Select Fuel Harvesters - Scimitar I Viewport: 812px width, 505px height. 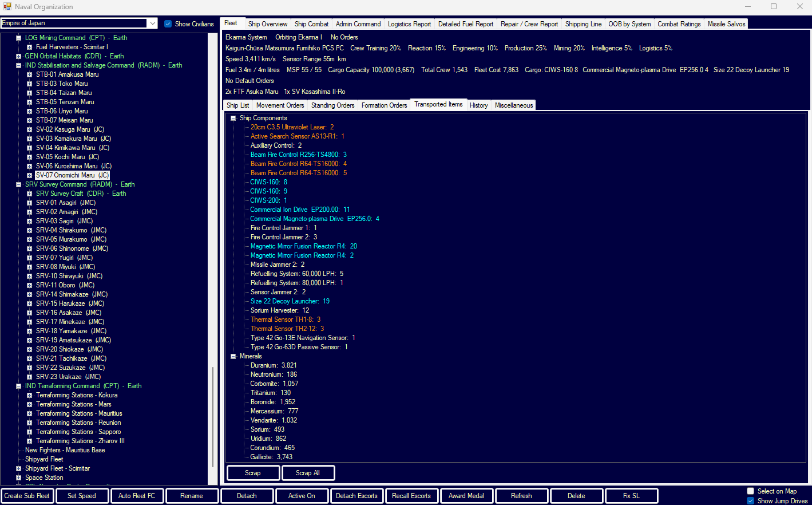click(x=72, y=47)
